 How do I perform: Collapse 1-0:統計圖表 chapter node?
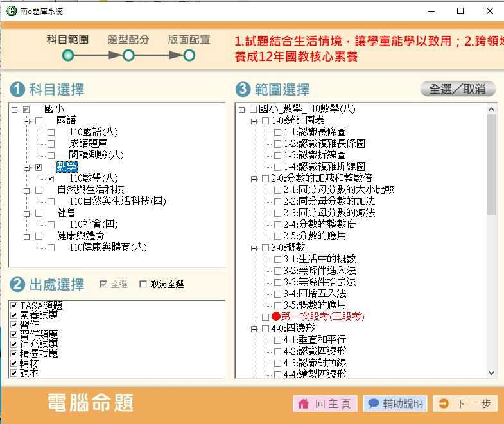[x=254, y=121]
